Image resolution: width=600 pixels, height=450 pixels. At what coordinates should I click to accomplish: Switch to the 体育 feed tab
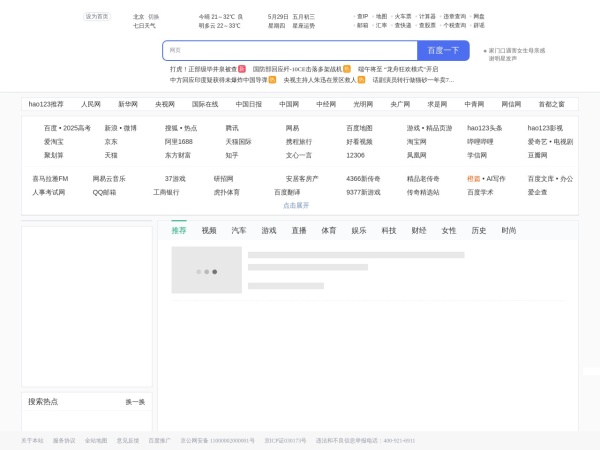329,230
